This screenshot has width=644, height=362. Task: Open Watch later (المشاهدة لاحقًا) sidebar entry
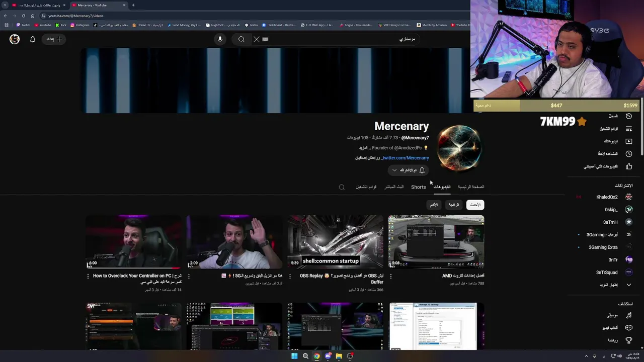(x=614, y=154)
